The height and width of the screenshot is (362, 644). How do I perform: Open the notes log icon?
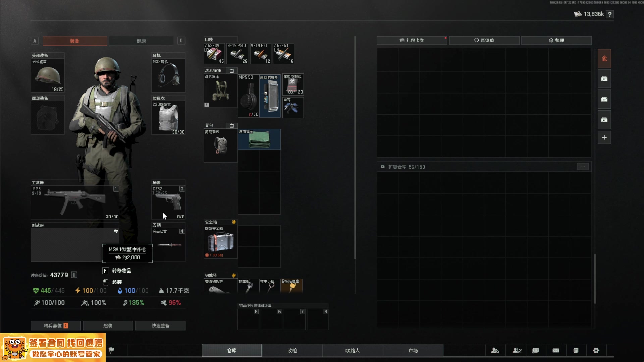coord(576,350)
